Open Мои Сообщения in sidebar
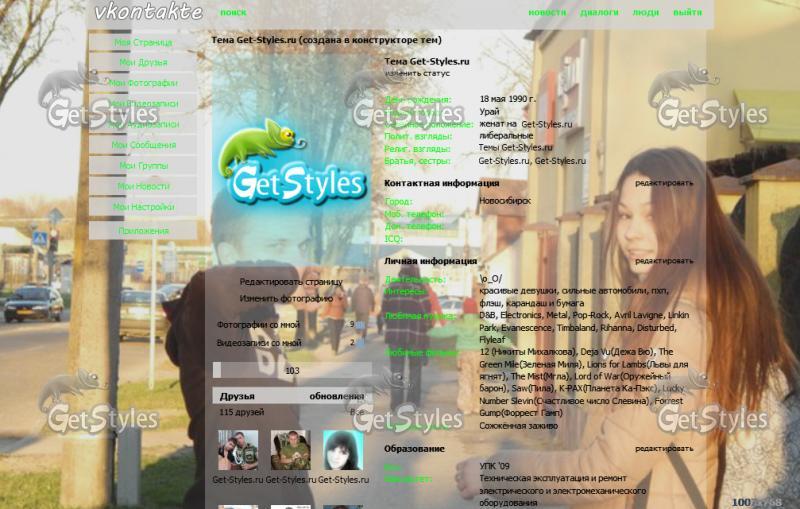This screenshot has height=509, width=800. (x=143, y=145)
